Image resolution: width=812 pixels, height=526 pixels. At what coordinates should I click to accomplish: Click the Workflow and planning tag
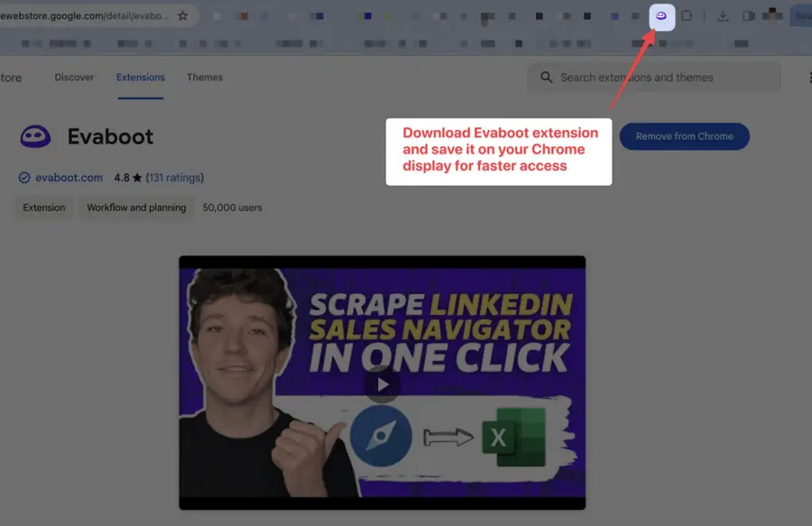[136, 208]
